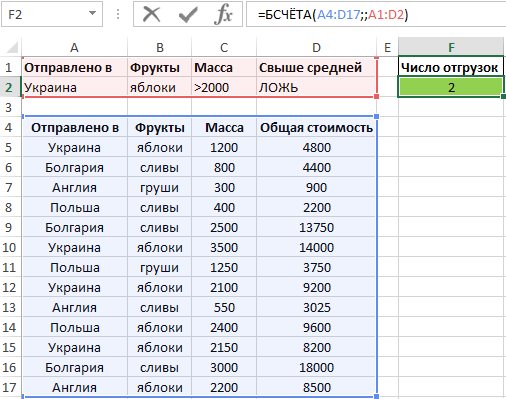Select green result cell F2 showing 2
This screenshot has width=506, height=399.
pos(451,87)
